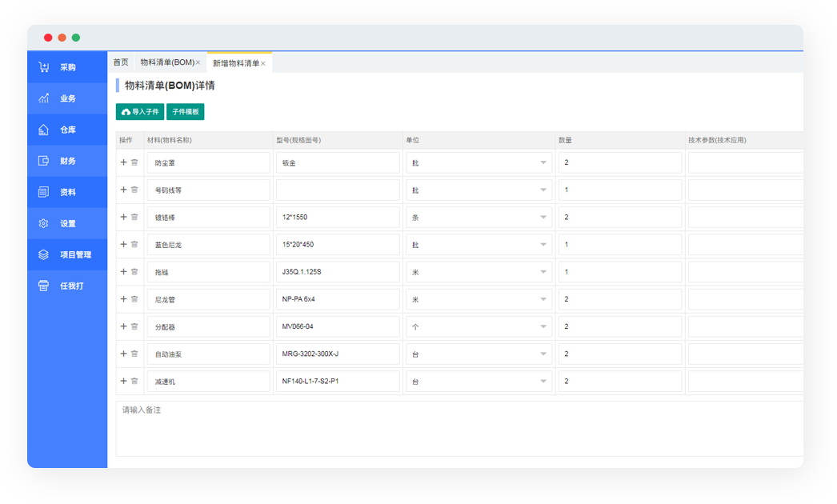The image size is (837, 504).
Task: Click the plus icon in the 防尘罩 row
Action: [123, 162]
